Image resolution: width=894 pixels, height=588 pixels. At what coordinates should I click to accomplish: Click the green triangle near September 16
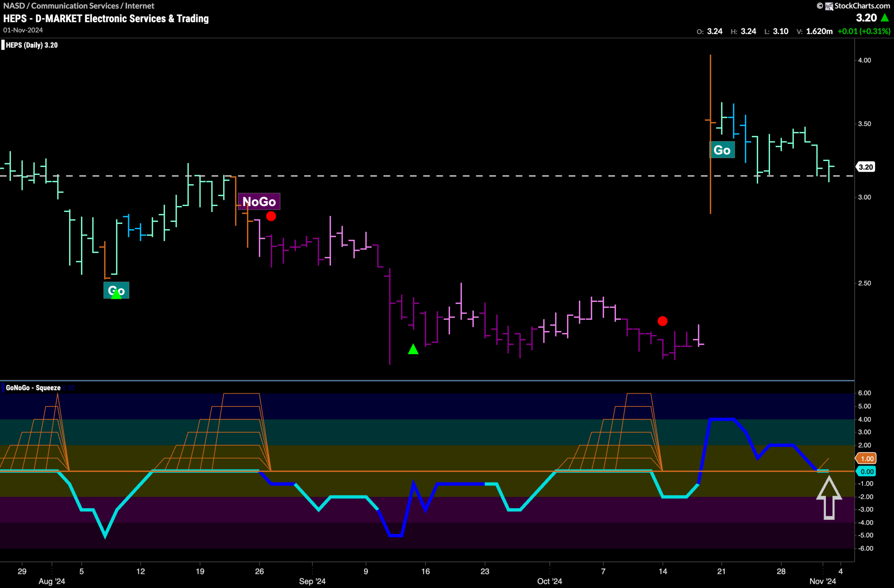[413, 349]
